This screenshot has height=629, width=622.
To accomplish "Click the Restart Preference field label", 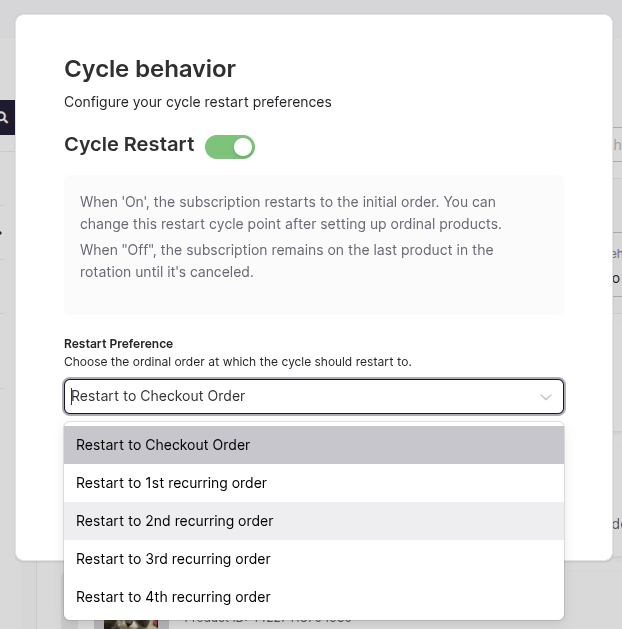I will pyautogui.click(x=118, y=344).
